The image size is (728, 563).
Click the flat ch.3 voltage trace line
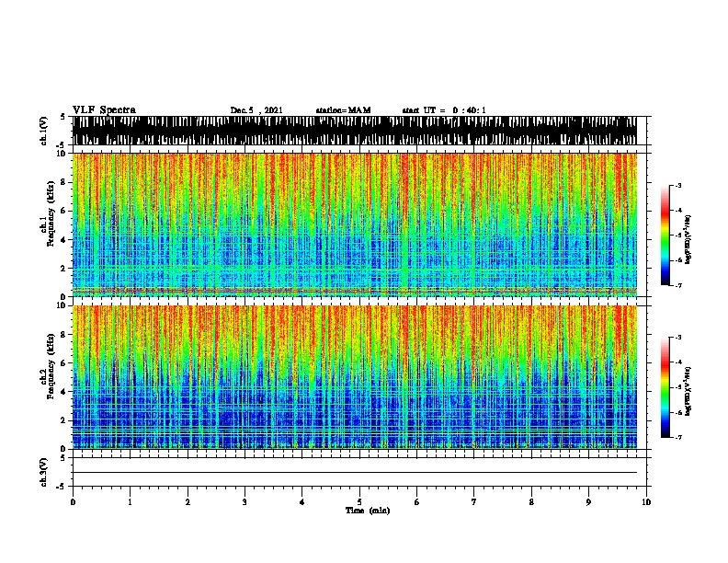tap(354, 473)
